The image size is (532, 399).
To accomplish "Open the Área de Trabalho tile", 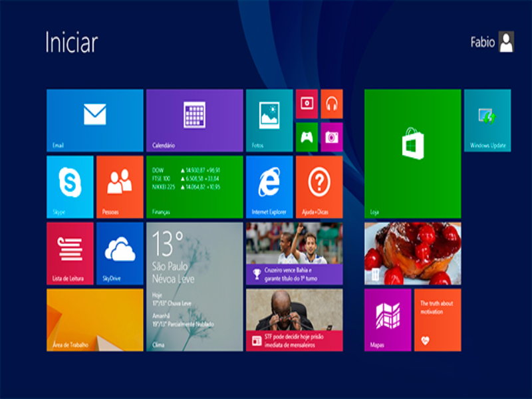I will coord(95,320).
